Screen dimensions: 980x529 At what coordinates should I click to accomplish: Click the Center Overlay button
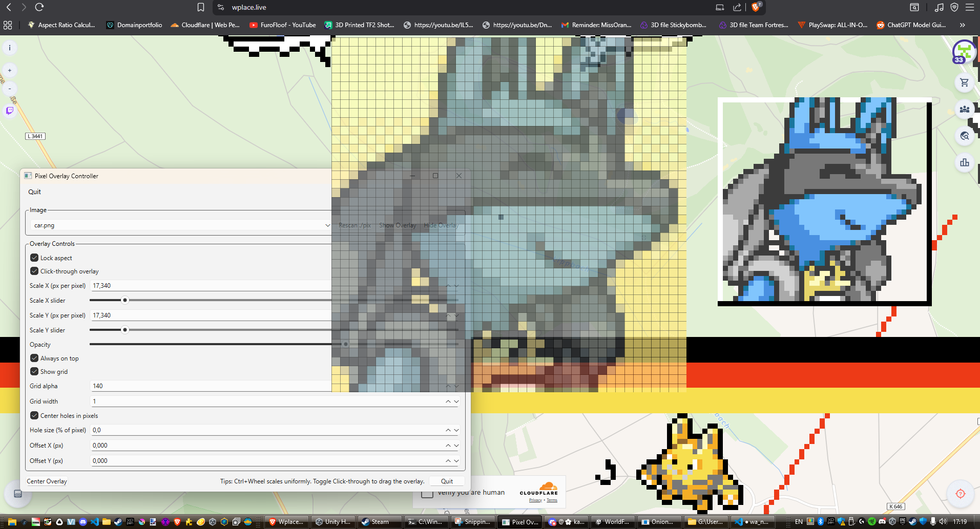click(47, 481)
